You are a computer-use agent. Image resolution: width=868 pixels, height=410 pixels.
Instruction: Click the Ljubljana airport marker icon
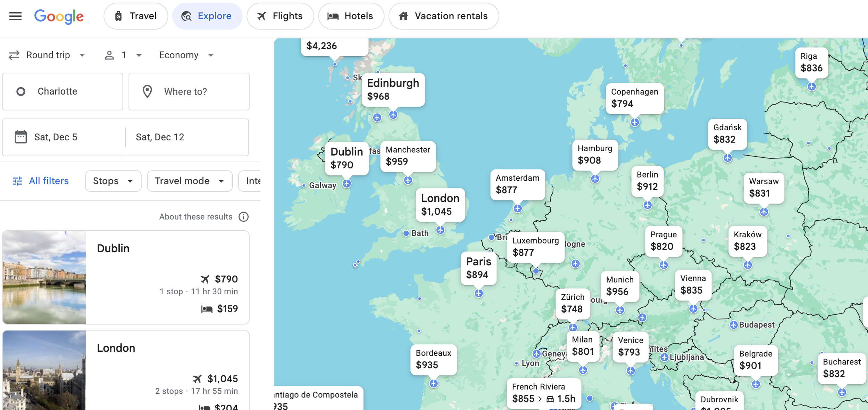tap(664, 357)
